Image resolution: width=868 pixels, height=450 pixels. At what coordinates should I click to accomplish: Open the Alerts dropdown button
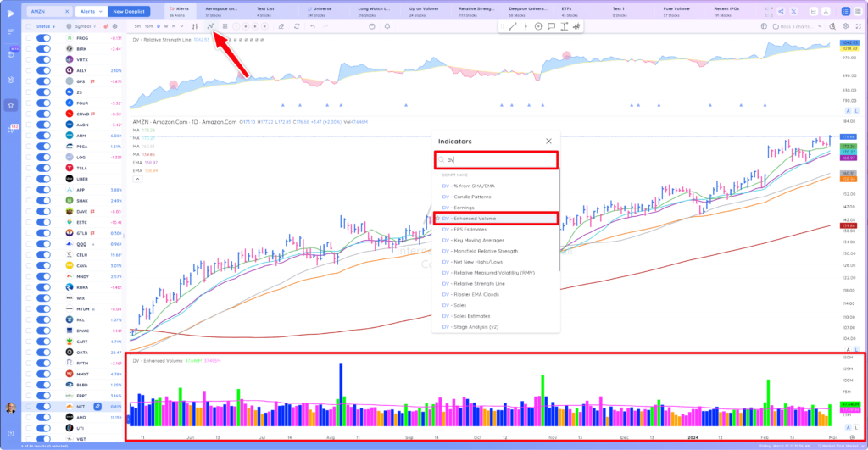(x=92, y=11)
